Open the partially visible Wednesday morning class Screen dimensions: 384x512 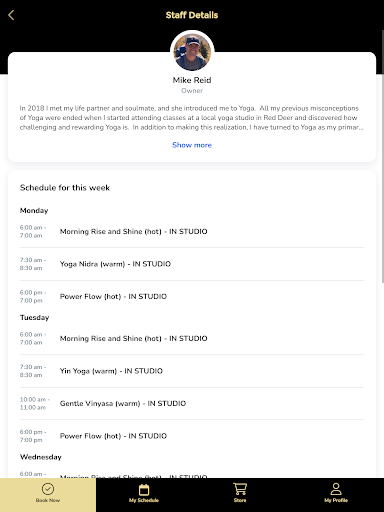[x=192, y=474]
